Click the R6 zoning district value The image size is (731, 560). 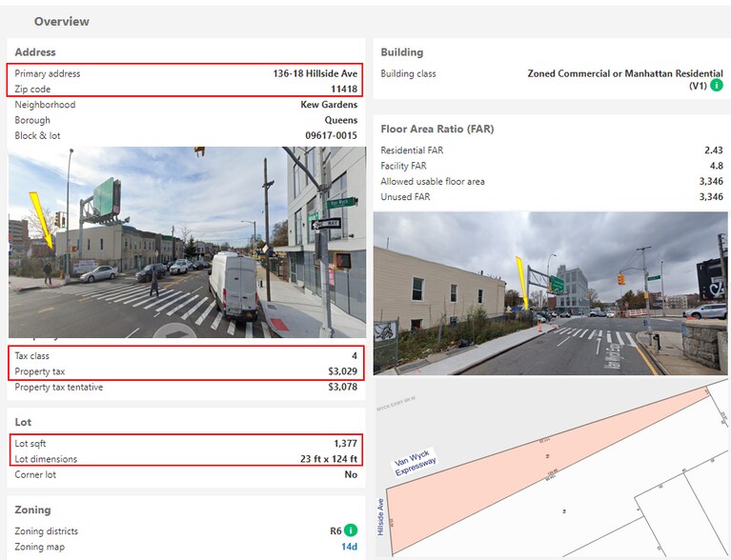[335, 530]
